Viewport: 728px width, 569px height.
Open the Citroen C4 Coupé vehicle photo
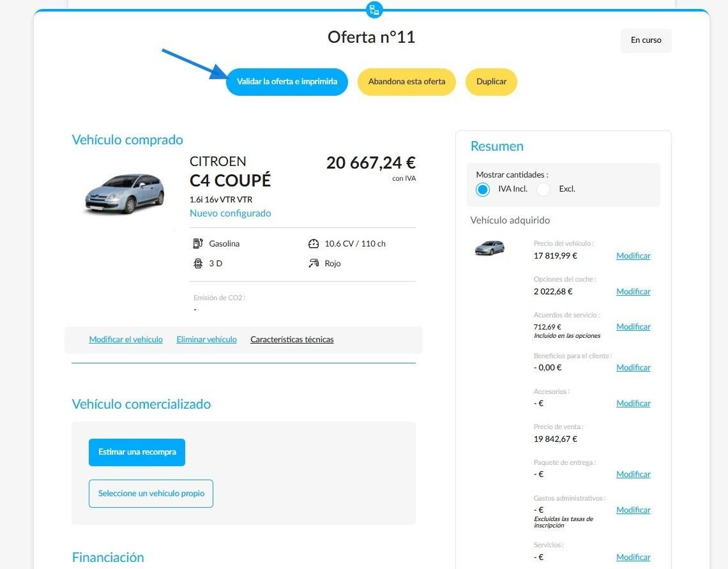tap(125, 193)
